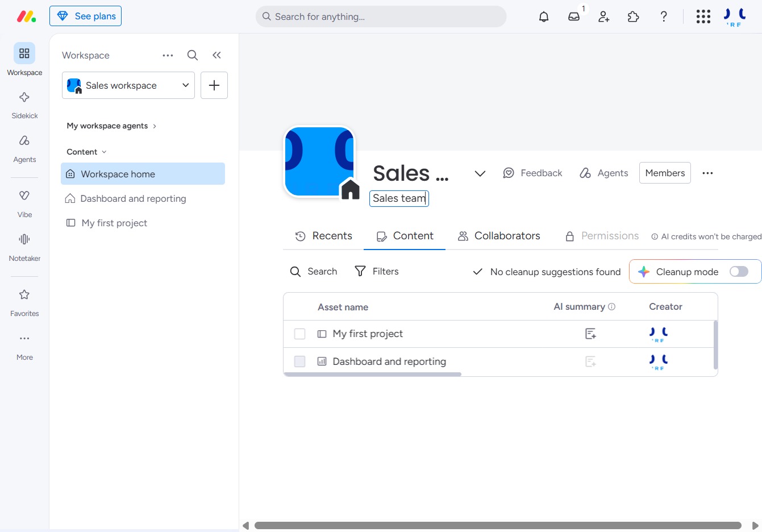Image resolution: width=762 pixels, height=532 pixels.
Task: Switch to the Permissions tab
Action: 602,236
